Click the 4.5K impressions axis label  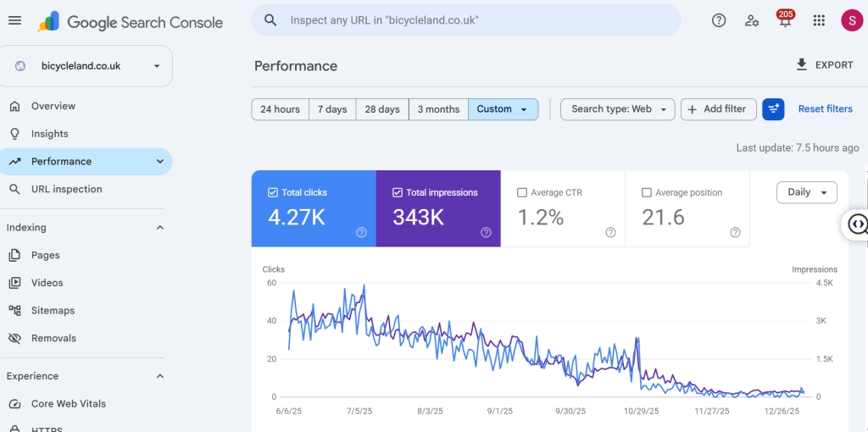824,283
